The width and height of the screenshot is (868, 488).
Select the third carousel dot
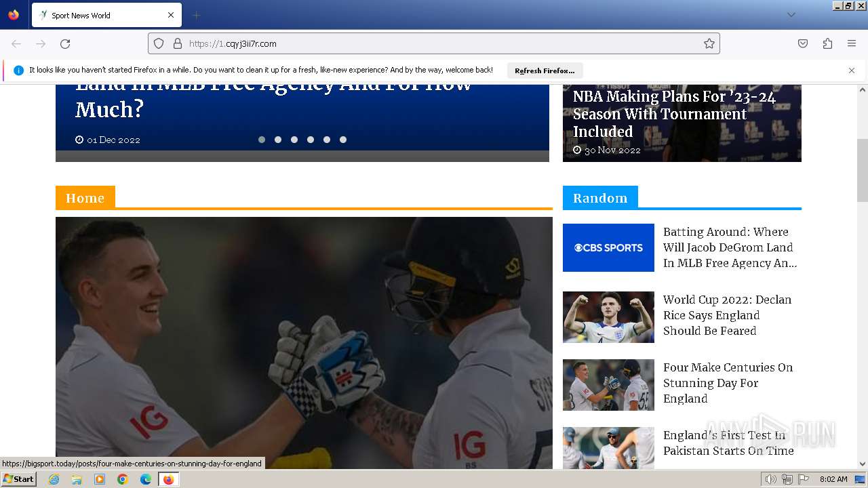(294, 140)
